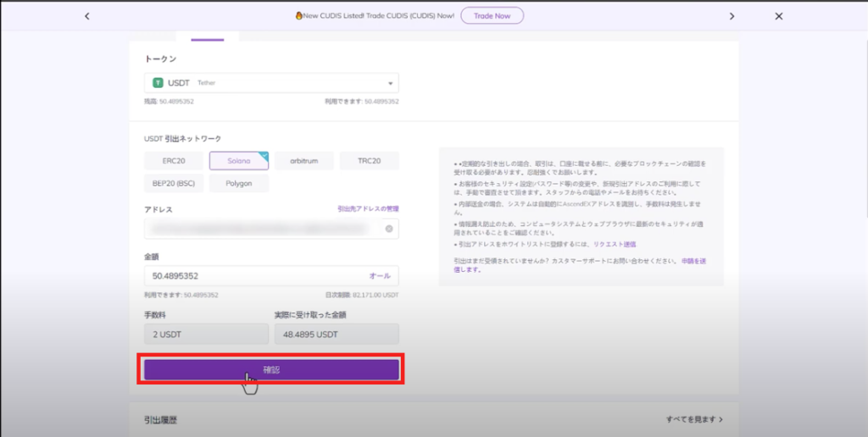Click the 48.4895 USDT received amount field
The height and width of the screenshot is (437, 868).
click(x=337, y=335)
